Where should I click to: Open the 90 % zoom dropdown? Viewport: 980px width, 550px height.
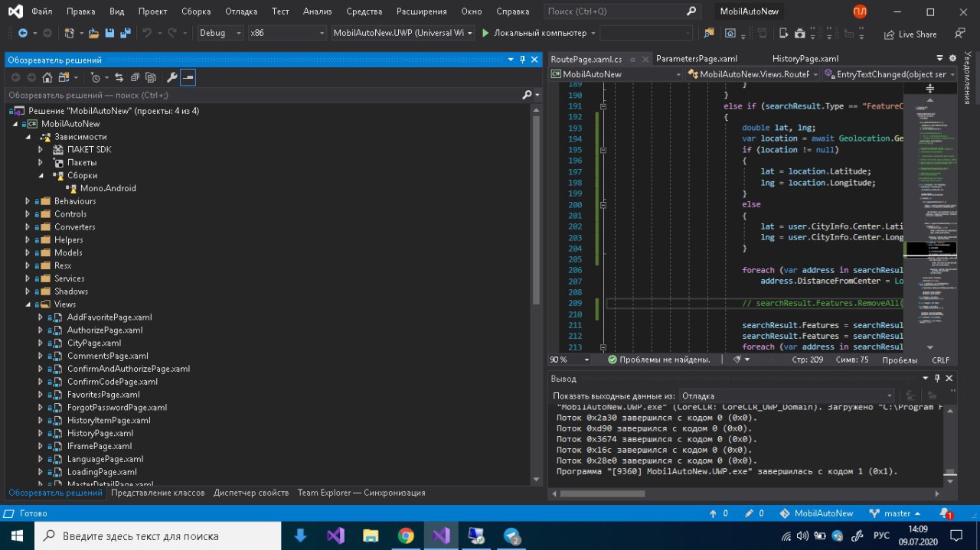570,359
